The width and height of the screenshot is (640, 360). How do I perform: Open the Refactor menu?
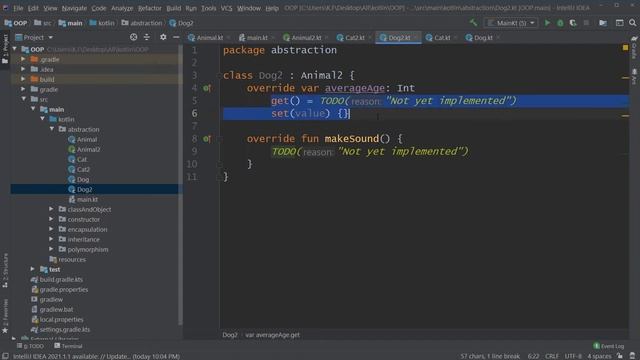pos(149,8)
